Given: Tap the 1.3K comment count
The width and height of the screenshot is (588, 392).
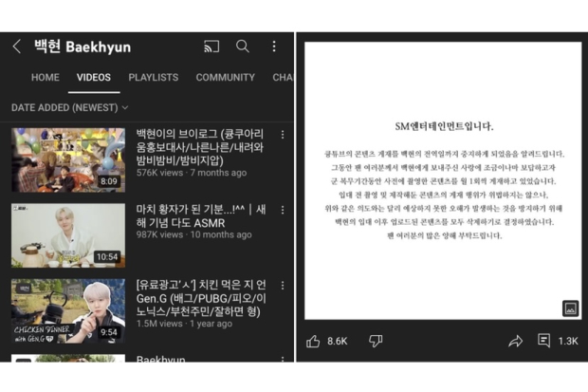Looking at the screenshot, I should [568, 342].
